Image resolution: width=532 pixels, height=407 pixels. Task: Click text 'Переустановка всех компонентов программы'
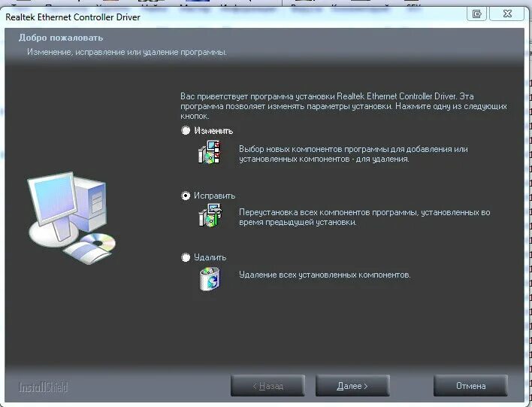pos(329,212)
